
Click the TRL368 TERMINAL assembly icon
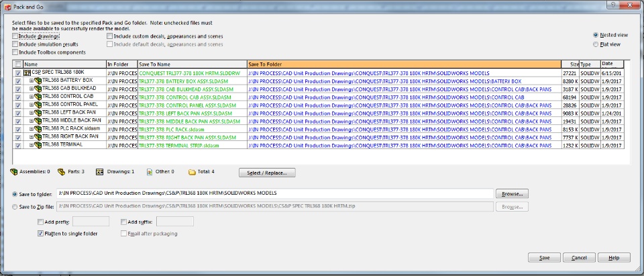coord(38,145)
